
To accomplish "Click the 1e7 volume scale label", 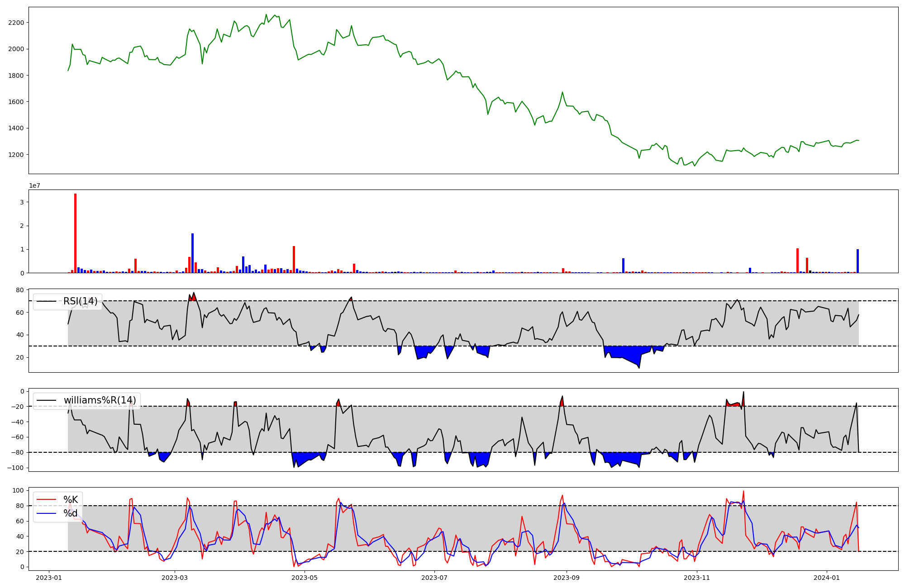I will pyautogui.click(x=34, y=185).
